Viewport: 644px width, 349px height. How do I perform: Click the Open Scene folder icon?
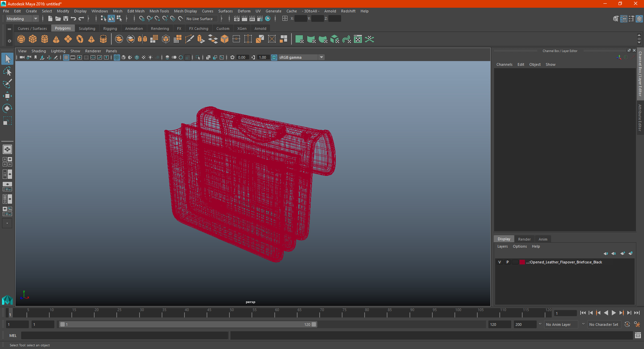click(x=58, y=19)
